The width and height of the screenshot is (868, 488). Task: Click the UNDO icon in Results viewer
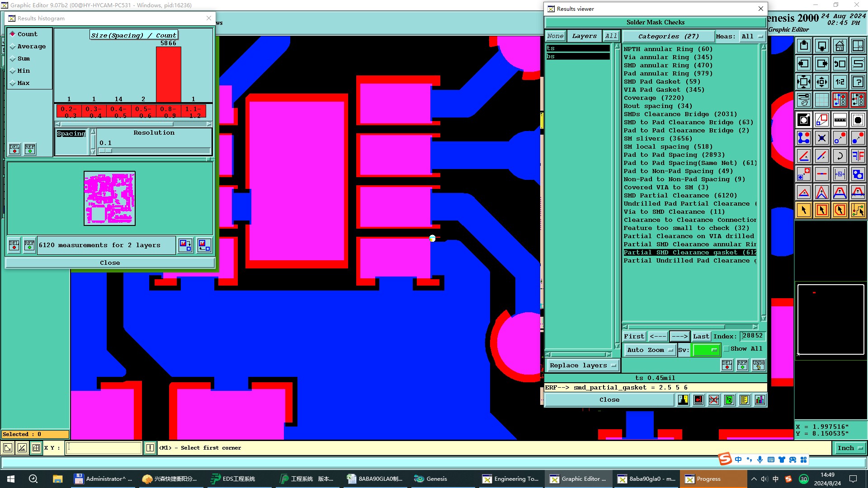pyautogui.click(x=758, y=365)
